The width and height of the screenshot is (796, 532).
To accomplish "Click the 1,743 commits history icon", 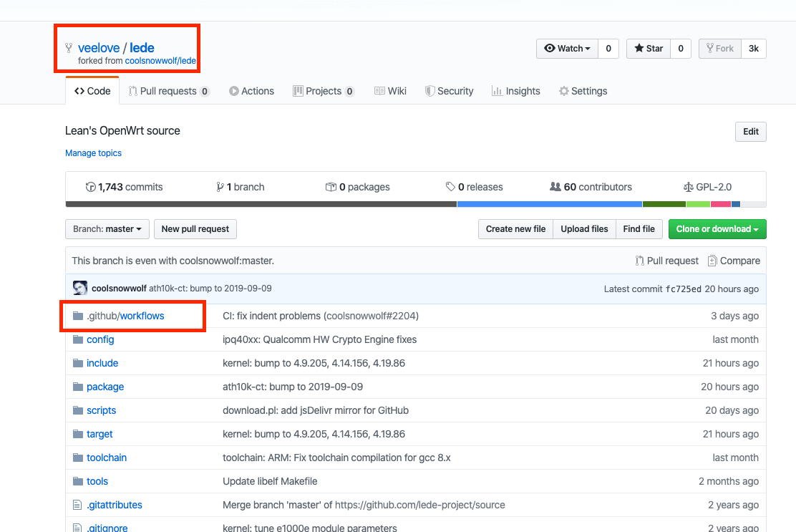I will pos(90,187).
